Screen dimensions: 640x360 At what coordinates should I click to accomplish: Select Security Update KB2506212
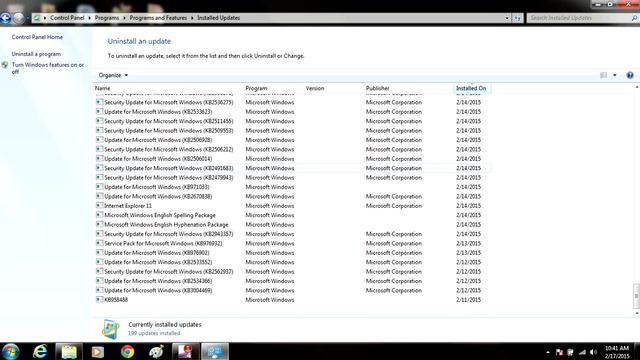coord(292,149)
